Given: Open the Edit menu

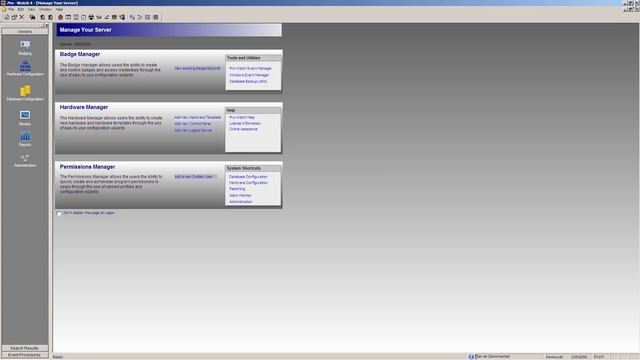Looking at the screenshot, I should coord(20,9).
